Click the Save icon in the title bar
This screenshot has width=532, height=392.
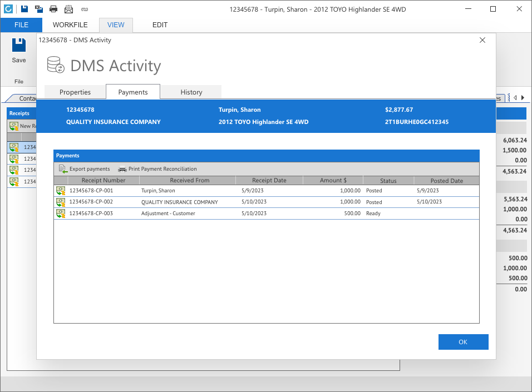24,9
